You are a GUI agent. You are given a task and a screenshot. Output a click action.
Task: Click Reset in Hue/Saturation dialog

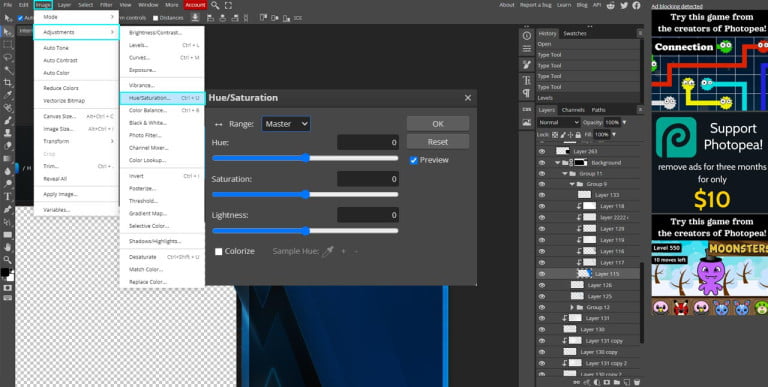pyautogui.click(x=438, y=142)
